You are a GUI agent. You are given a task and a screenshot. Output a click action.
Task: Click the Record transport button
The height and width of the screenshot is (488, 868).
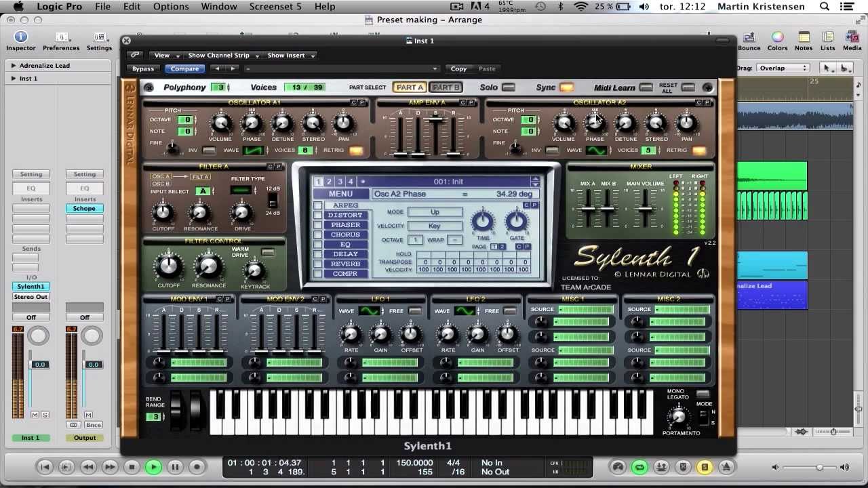(197, 466)
